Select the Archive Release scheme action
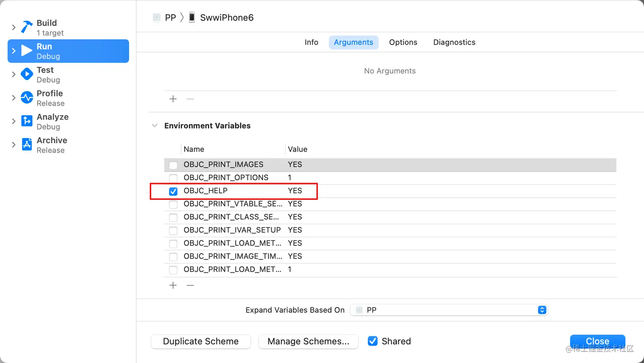This screenshot has width=644, height=363. tap(68, 145)
